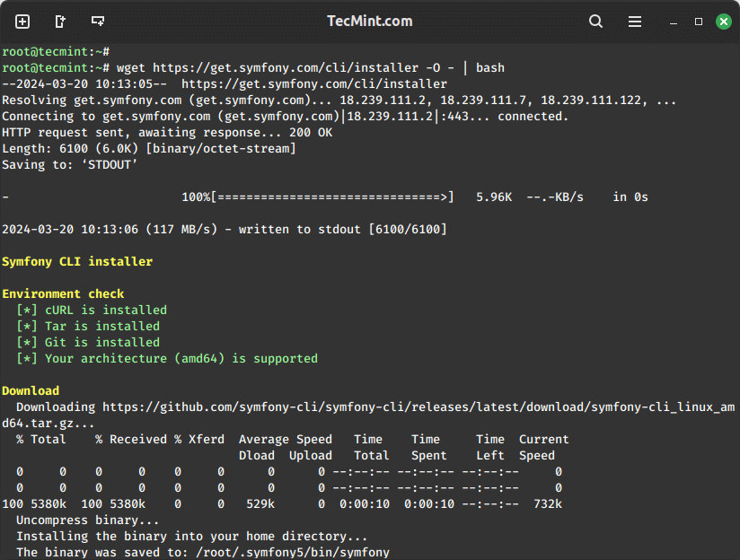
Task: Click the '200 OK' response text
Action: (311, 133)
